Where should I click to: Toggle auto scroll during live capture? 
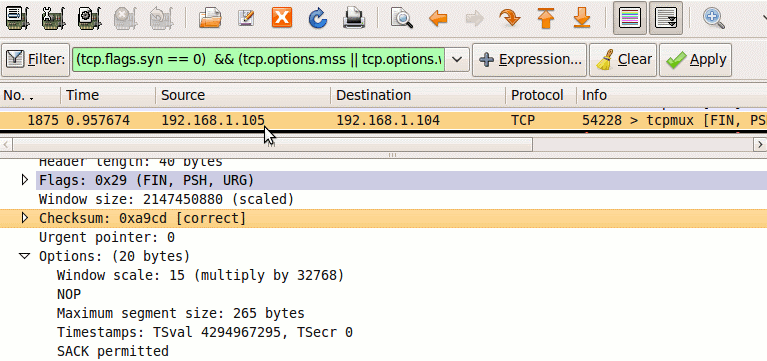[x=666, y=18]
